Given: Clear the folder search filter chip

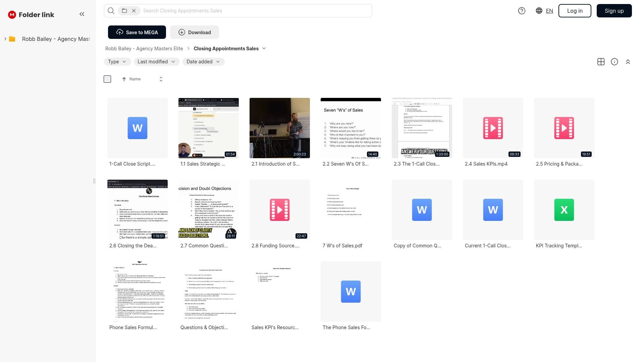Looking at the screenshot, I should pos(134,11).
